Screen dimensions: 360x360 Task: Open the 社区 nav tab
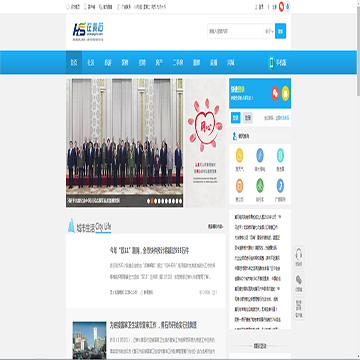pos(90,62)
